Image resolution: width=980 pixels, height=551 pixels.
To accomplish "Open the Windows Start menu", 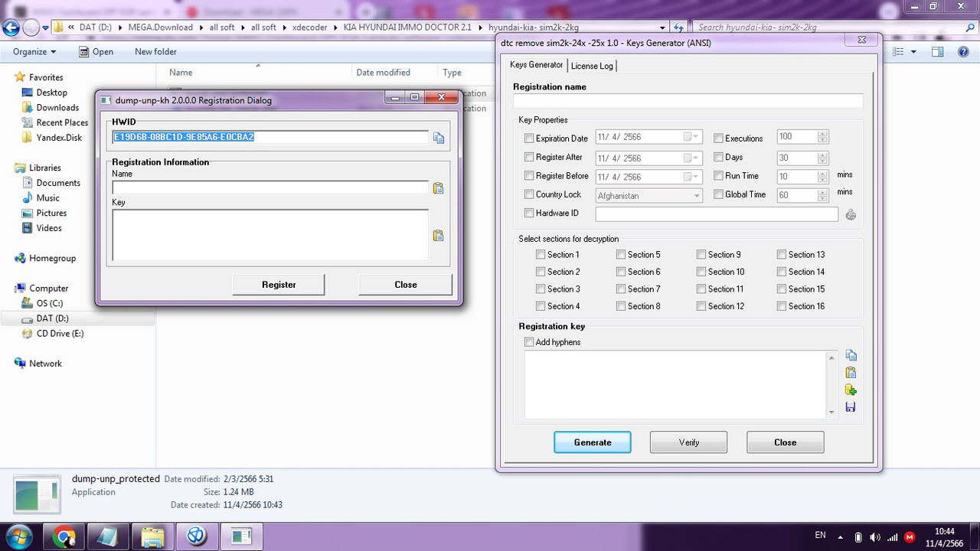I will tap(18, 536).
